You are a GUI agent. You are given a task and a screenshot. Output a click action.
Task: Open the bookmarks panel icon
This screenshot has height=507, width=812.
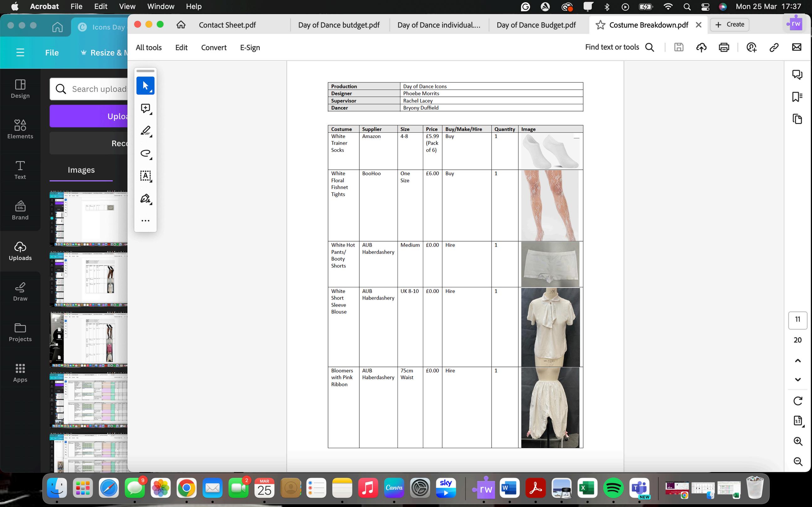[797, 97]
